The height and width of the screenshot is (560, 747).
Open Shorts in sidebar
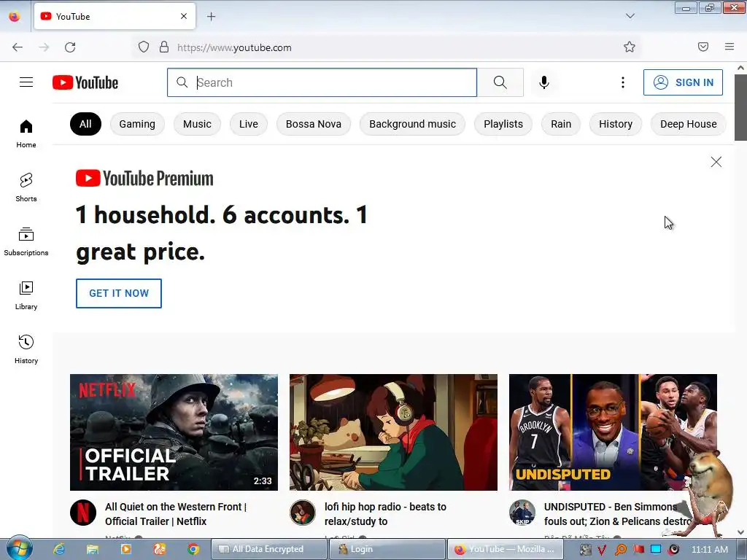point(26,187)
